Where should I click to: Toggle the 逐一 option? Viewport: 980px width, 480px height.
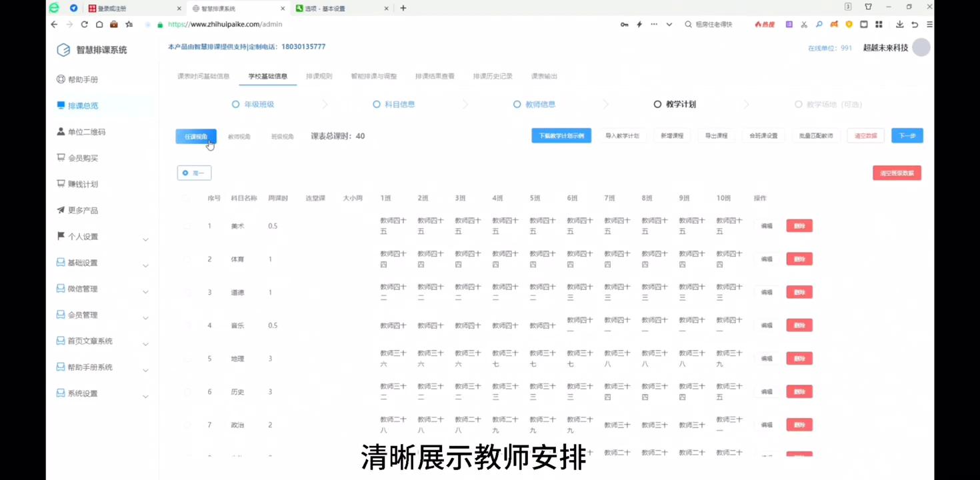pyautogui.click(x=194, y=173)
